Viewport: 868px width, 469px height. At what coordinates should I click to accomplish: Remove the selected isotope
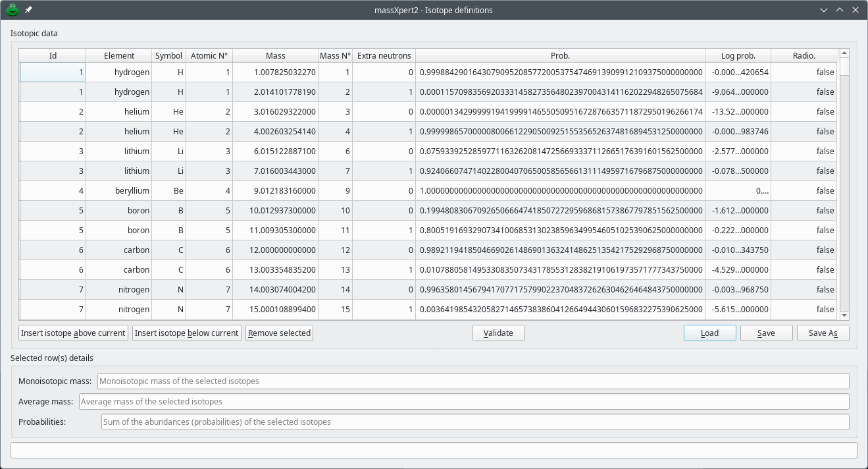pos(279,333)
